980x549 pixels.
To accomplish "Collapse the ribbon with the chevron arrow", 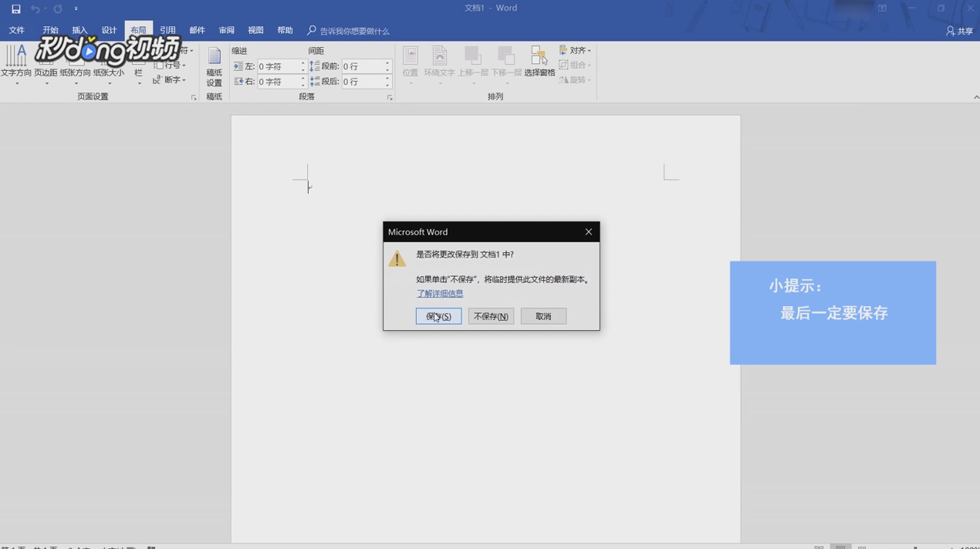I will point(975,97).
